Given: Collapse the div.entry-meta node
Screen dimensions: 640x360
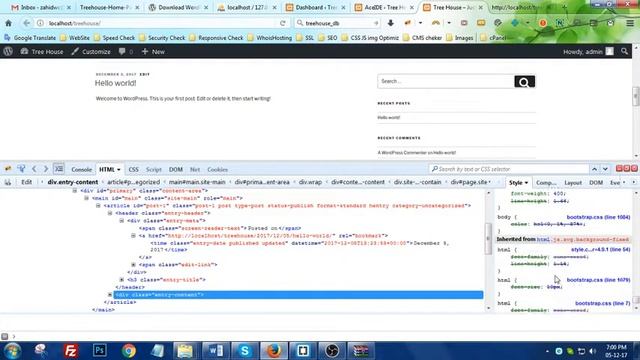Looking at the screenshot, I should coord(122,220).
